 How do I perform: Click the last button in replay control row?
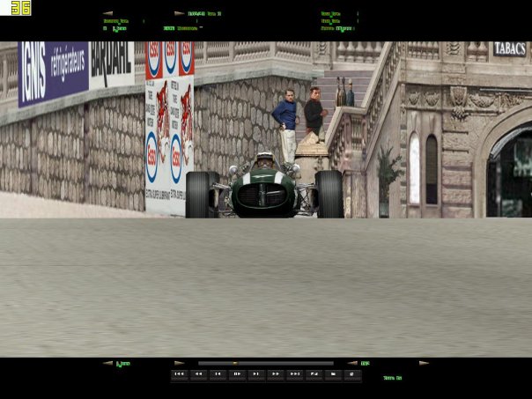point(352,374)
